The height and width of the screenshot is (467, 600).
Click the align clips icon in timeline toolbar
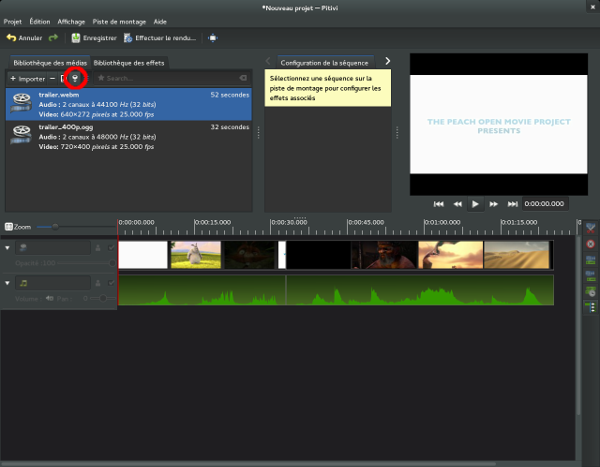pyautogui.click(x=590, y=306)
